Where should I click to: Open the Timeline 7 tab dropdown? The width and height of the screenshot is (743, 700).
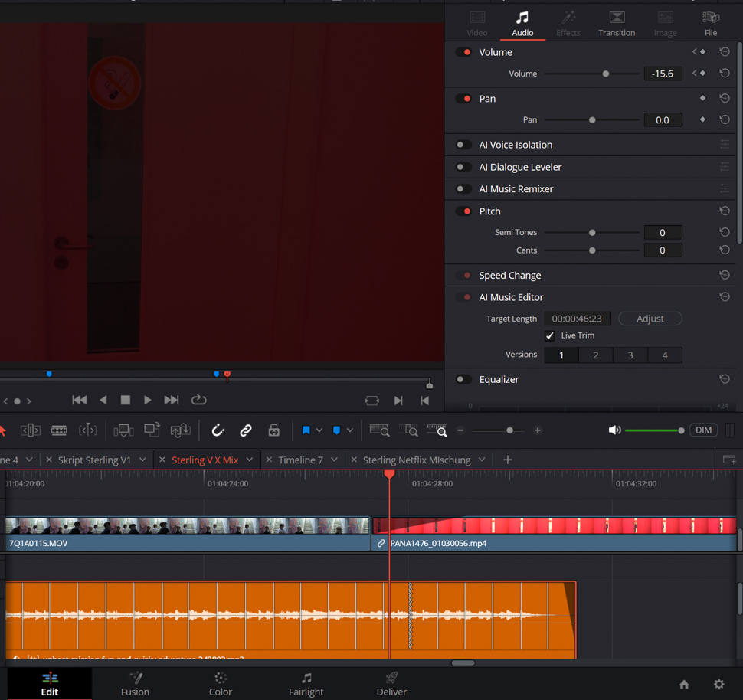pyautogui.click(x=334, y=460)
